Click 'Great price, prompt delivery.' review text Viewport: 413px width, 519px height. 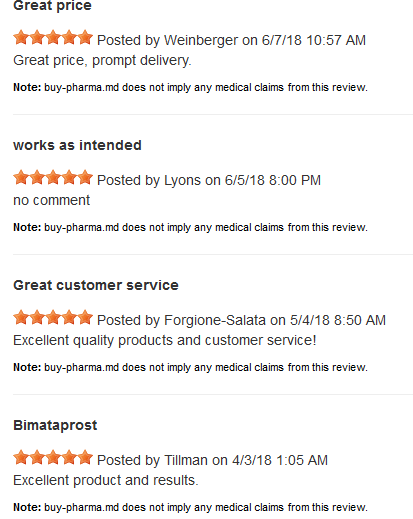pyautogui.click(x=102, y=61)
